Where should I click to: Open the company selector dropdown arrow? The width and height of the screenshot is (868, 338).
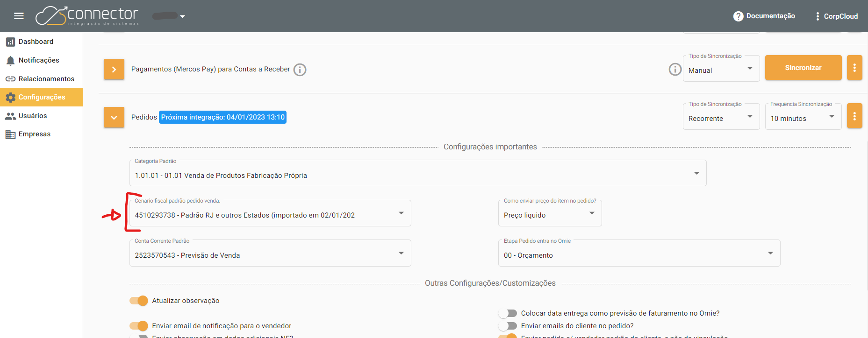click(182, 16)
